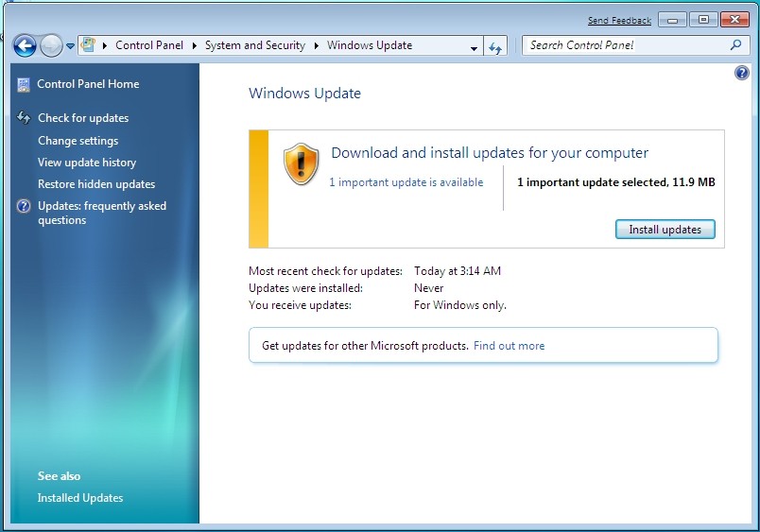Click the search magnifier icon
Viewport: 760px width, 532px height.
click(x=735, y=45)
